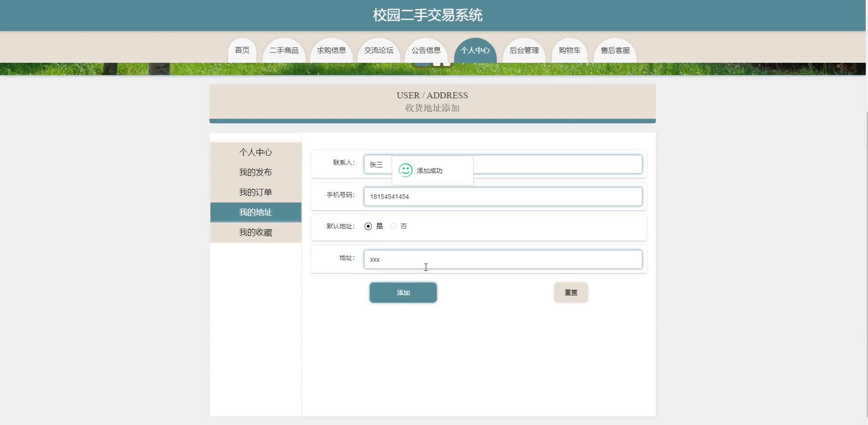The height and width of the screenshot is (425, 868).
Task: View the 购物车 tab
Action: pyautogui.click(x=570, y=50)
